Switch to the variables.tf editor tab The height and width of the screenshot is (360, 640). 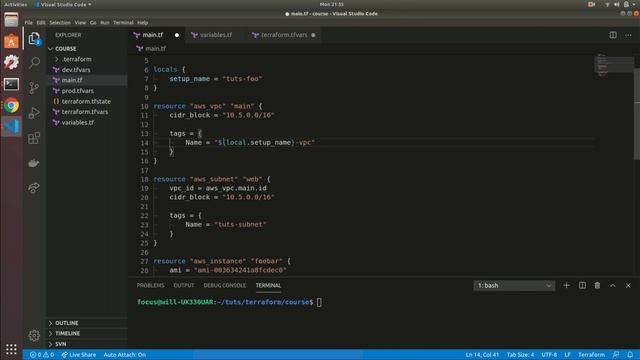point(216,35)
